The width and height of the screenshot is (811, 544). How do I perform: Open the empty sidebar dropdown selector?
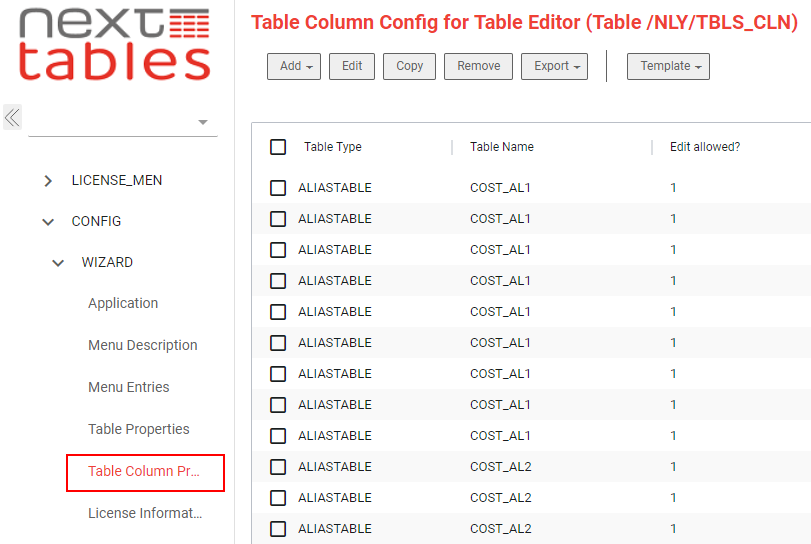123,122
